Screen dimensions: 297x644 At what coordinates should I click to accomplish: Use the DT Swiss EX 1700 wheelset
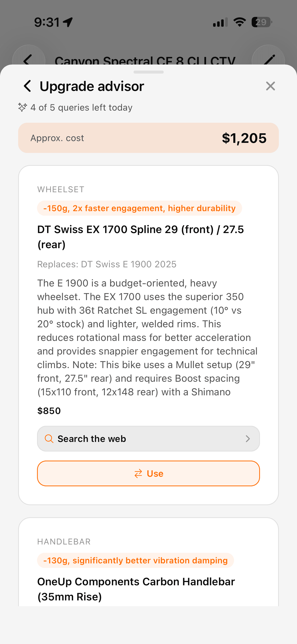[x=148, y=473]
